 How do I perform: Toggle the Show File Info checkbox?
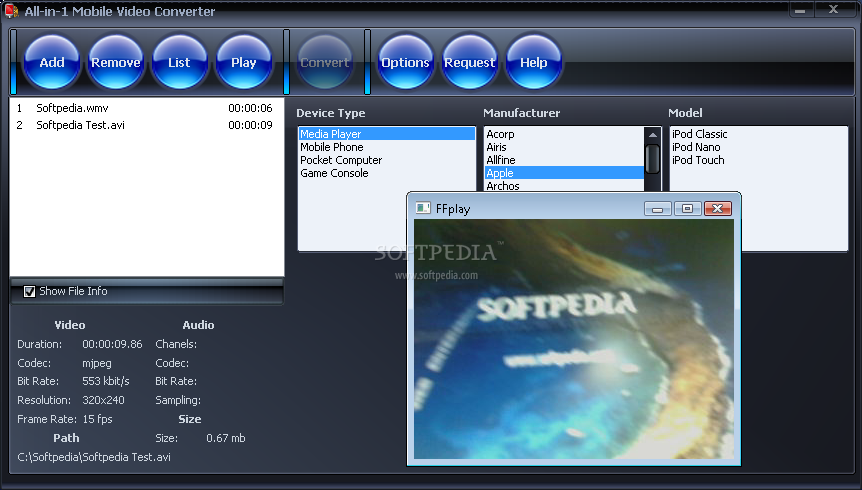[x=29, y=291]
